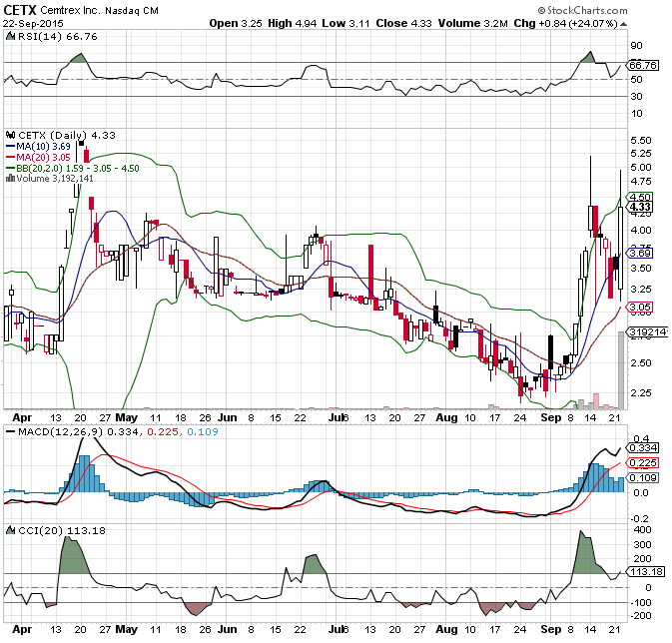Click the -200 level on CCI axis
Viewport: 672px width, 643px height.
click(640, 616)
